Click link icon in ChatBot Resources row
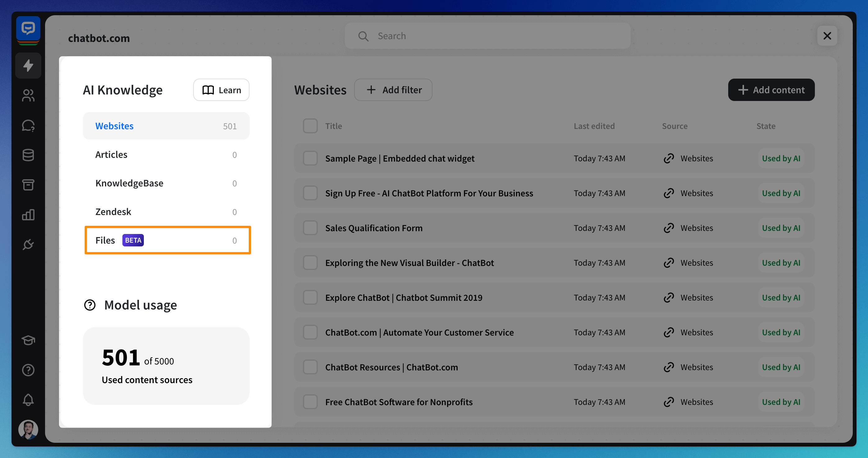868x458 pixels. [x=669, y=367]
